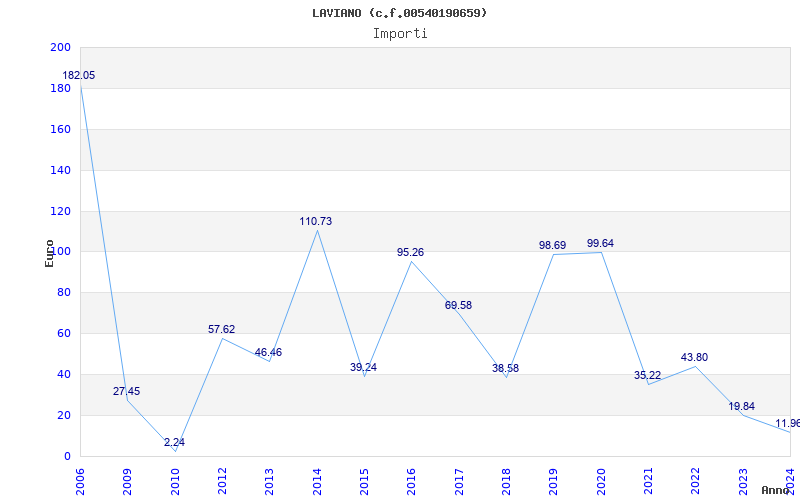
Task: Select the 2023 x-axis label
Action: (743, 482)
